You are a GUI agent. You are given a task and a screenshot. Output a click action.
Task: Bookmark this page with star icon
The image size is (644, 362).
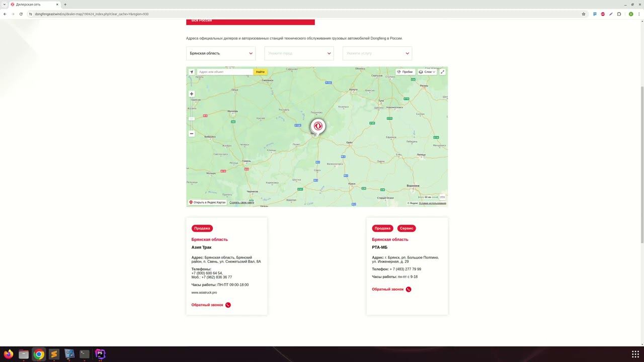pyautogui.click(x=584, y=14)
